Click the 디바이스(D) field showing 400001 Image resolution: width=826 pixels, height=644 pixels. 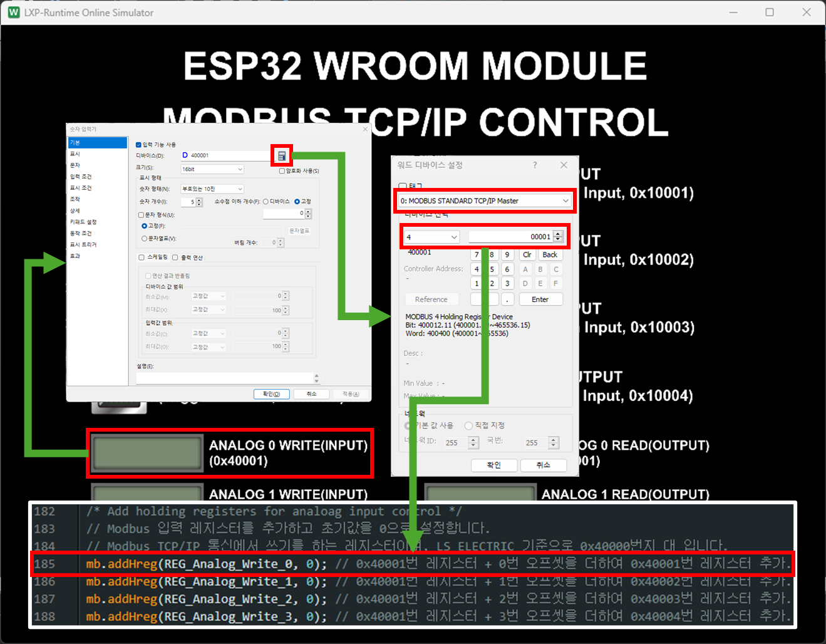point(225,155)
